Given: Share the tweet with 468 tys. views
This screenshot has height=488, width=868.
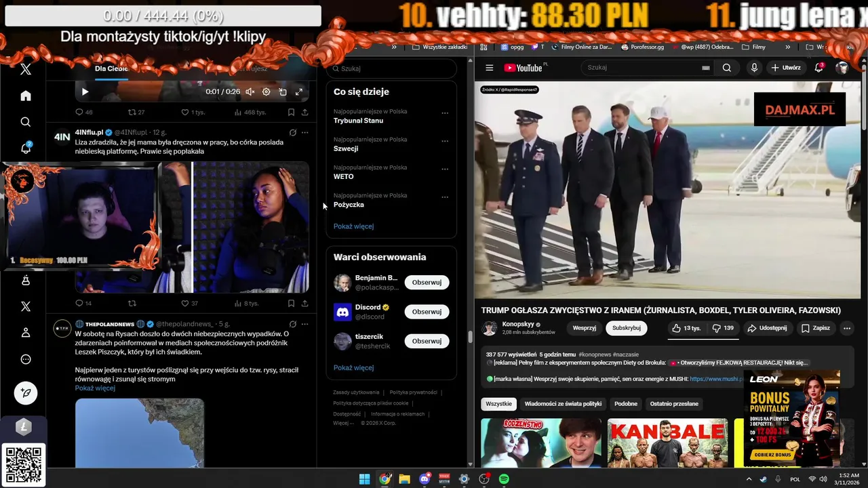Looking at the screenshot, I should [305, 112].
